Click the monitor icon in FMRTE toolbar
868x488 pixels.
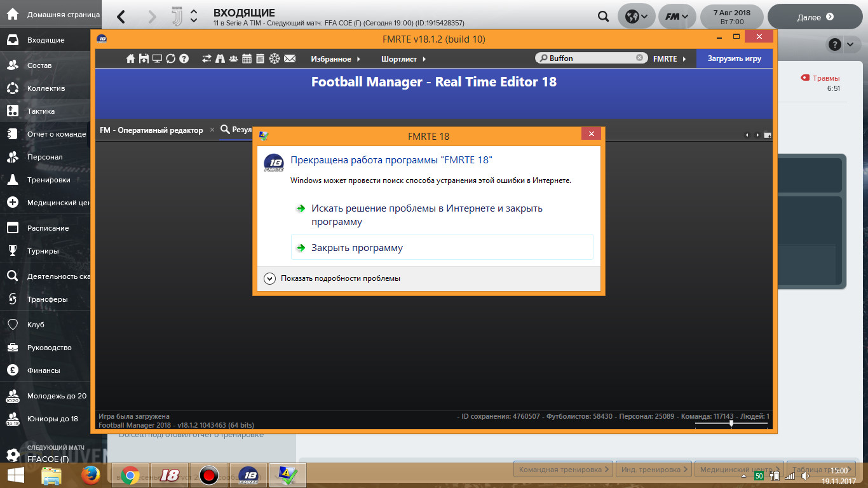click(157, 58)
